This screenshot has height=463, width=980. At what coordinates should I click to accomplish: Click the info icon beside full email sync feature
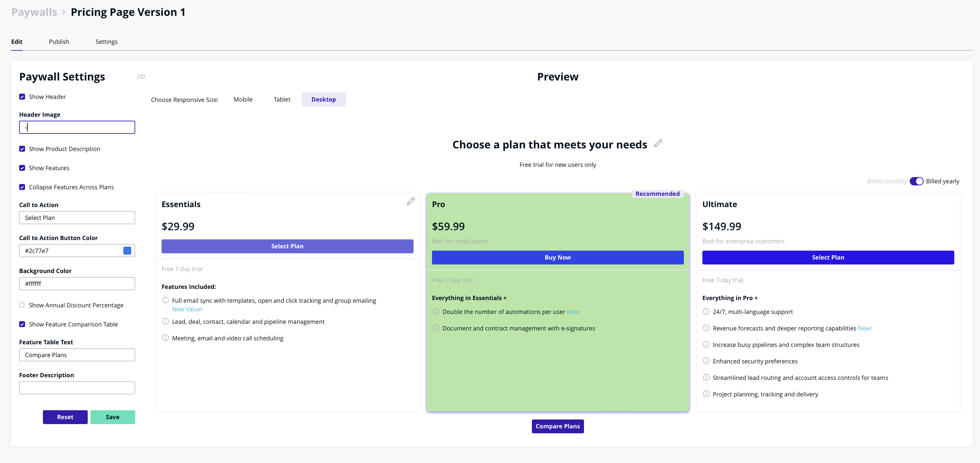[166, 300]
